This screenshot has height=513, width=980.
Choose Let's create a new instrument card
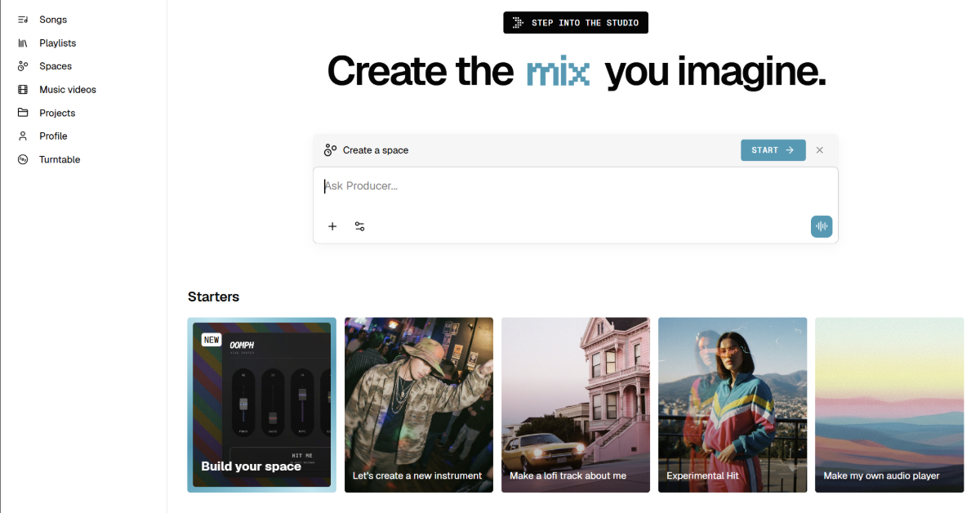(418, 405)
